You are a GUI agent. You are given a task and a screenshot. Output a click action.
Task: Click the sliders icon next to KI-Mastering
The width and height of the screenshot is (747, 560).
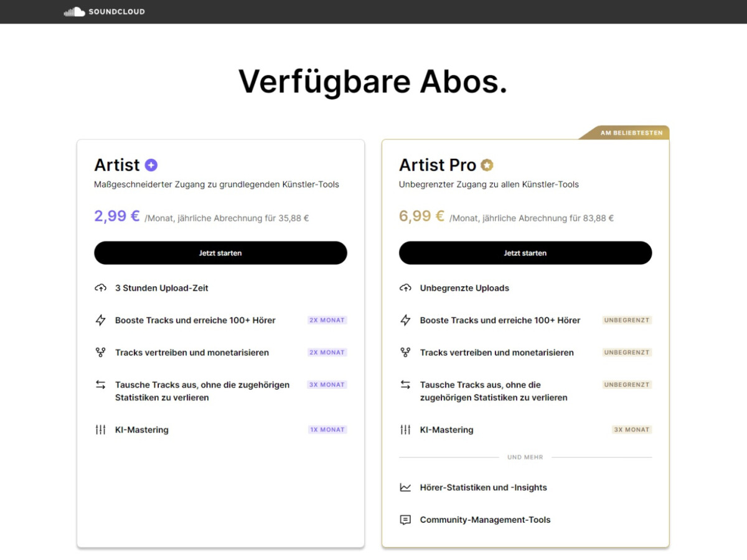100,429
